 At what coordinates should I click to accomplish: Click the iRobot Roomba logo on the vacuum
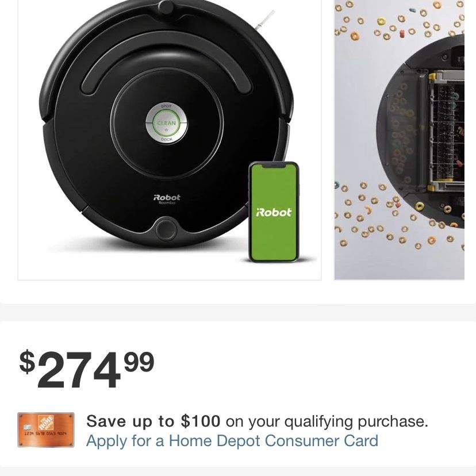pyautogui.click(x=167, y=199)
